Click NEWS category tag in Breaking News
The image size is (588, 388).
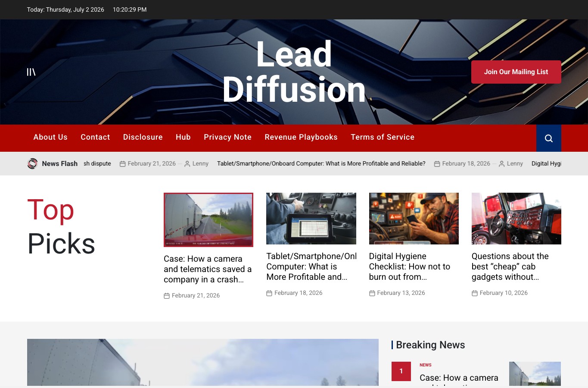(x=426, y=365)
